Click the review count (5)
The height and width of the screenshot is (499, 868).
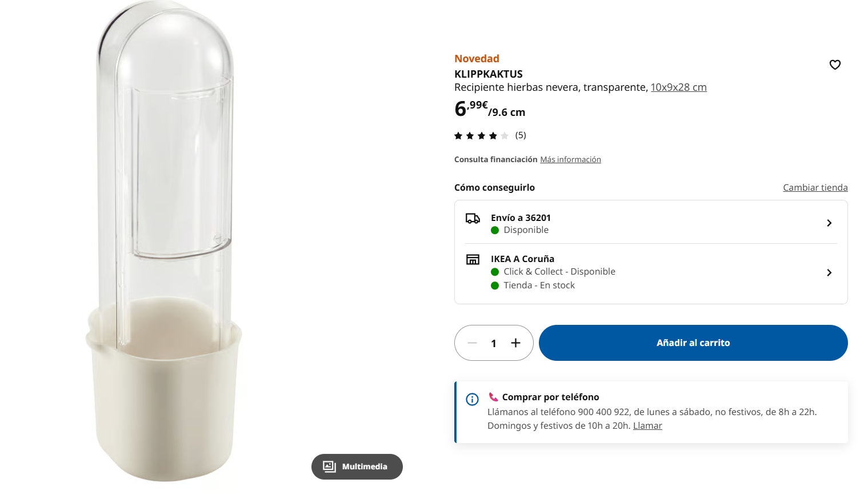(x=521, y=135)
